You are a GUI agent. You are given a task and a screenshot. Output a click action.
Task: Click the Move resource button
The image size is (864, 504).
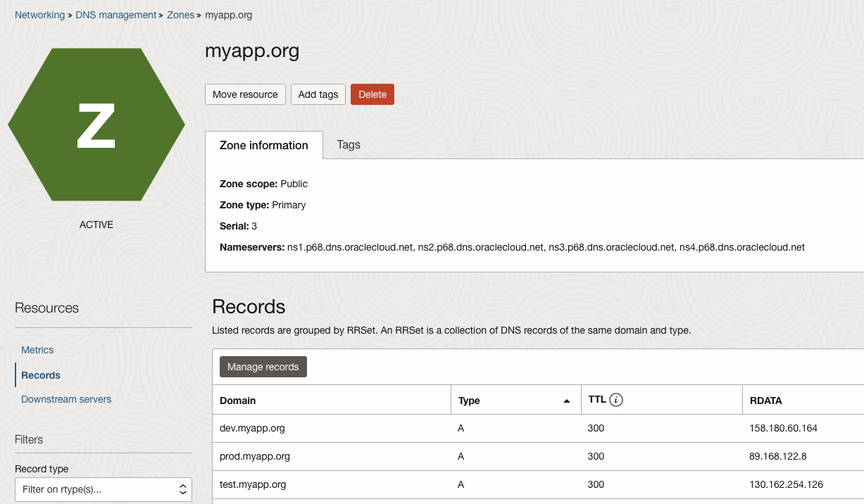[245, 94]
